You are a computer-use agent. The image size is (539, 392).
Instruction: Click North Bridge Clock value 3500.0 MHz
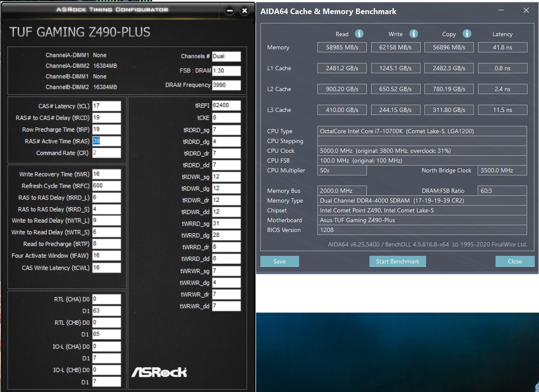[502, 170]
